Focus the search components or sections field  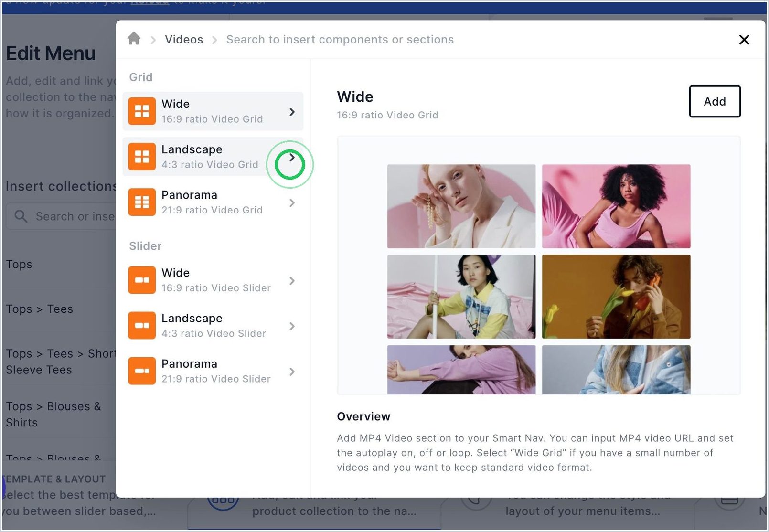340,40
